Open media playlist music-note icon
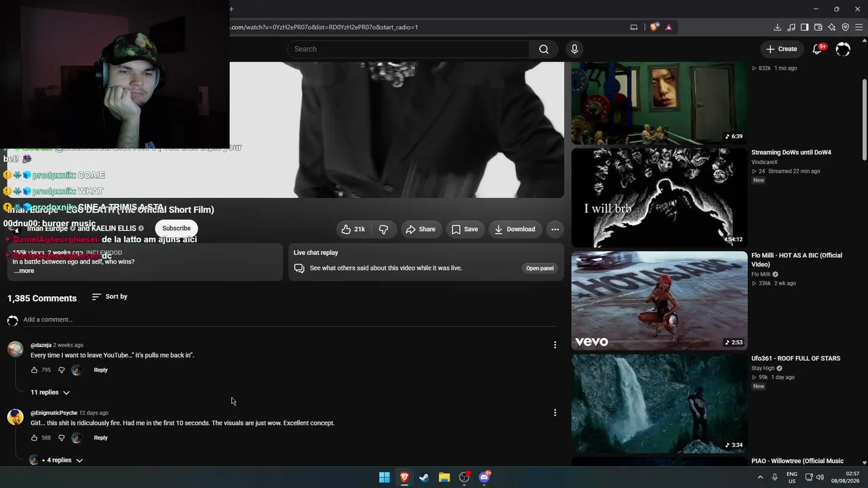Image resolution: width=868 pixels, height=488 pixels. pyautogui.click(x=791, y=27)
